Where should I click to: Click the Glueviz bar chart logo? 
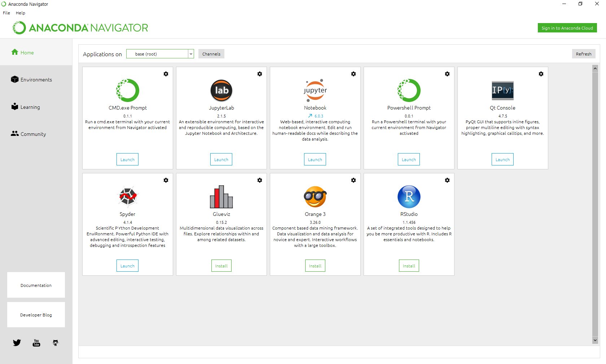pyautogui.click(x=221, y=197)
